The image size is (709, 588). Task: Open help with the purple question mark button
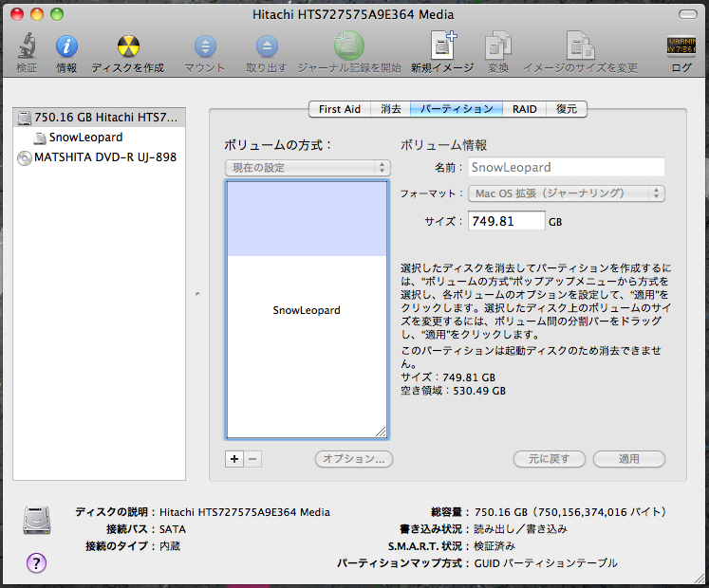click(x=36, y=563)
